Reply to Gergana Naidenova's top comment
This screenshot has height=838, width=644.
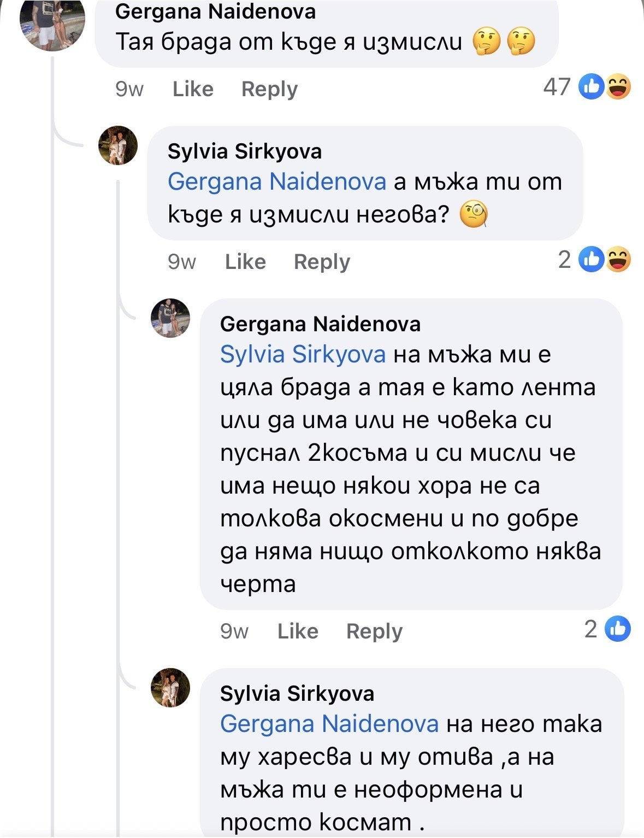(x=269, y=89)
